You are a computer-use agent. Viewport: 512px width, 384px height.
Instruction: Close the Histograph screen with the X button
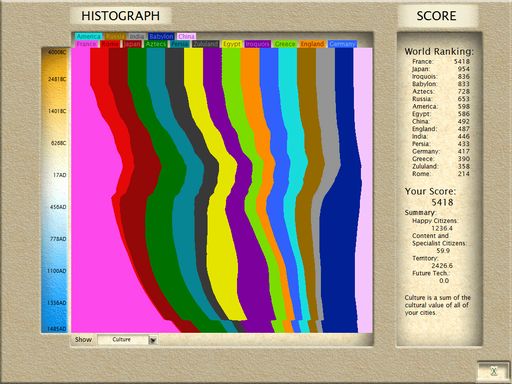tap(494, 371)
